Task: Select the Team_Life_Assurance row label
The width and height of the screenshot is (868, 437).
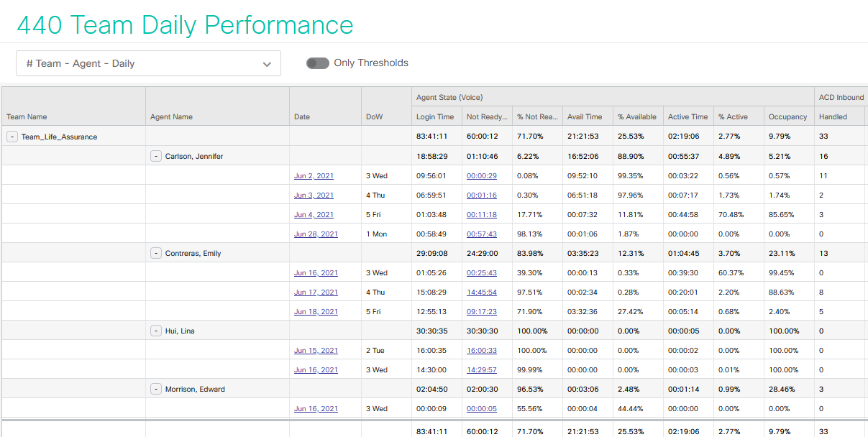Action: [x=59, y=137]
